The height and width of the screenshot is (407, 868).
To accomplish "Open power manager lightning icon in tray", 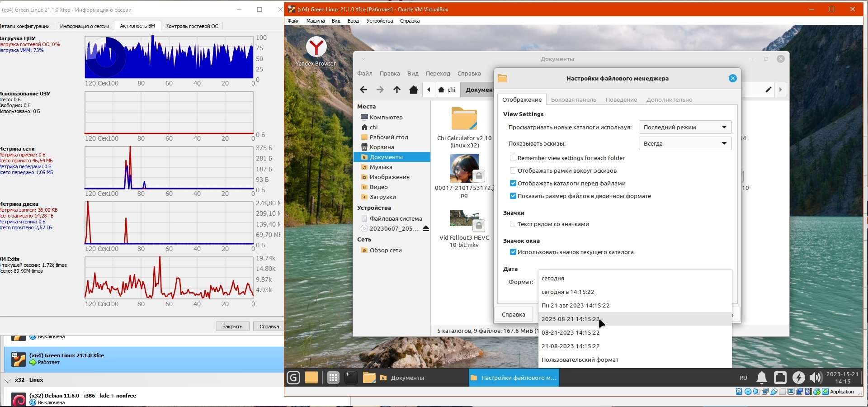I will pyautogui.click(x=799, y=378).
